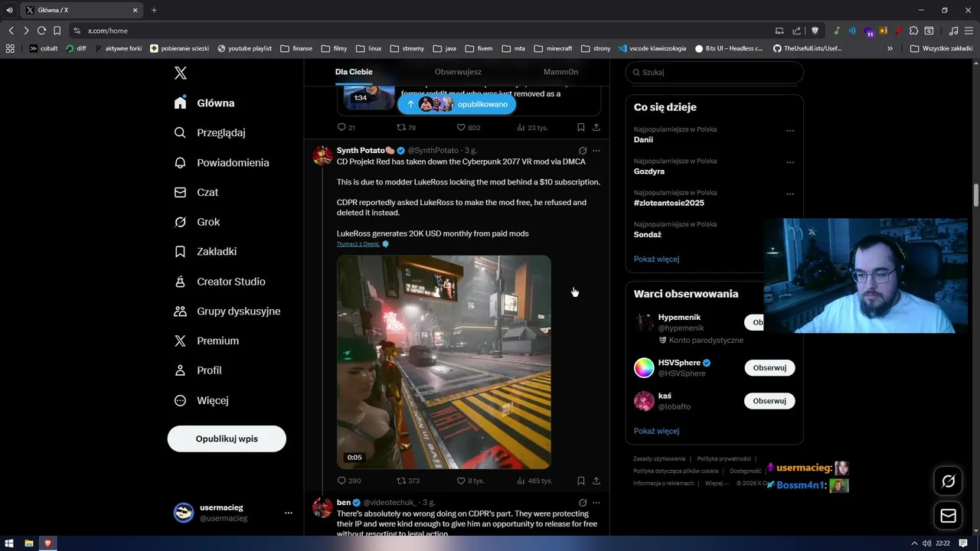Image resolution: width=980 pixels, height=551 pixels.
Task: Open more options on Synth Potato post
Action: 596,151
